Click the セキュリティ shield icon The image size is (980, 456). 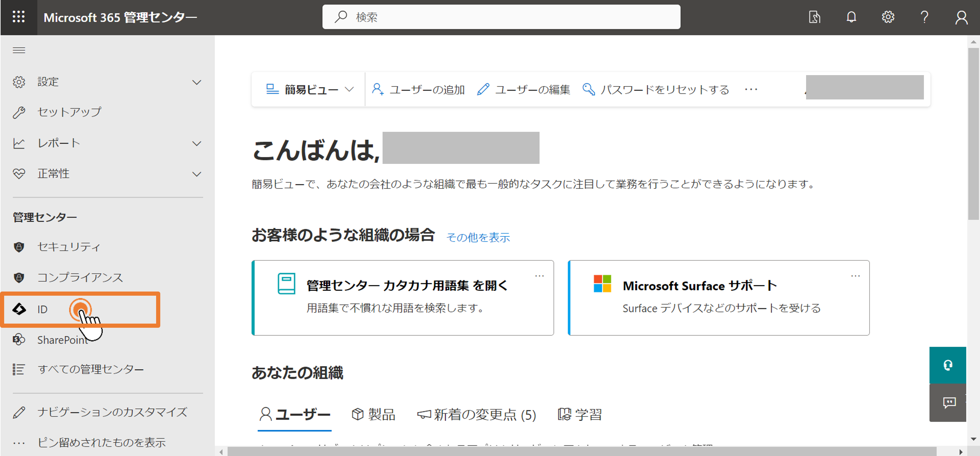point(19,247)
